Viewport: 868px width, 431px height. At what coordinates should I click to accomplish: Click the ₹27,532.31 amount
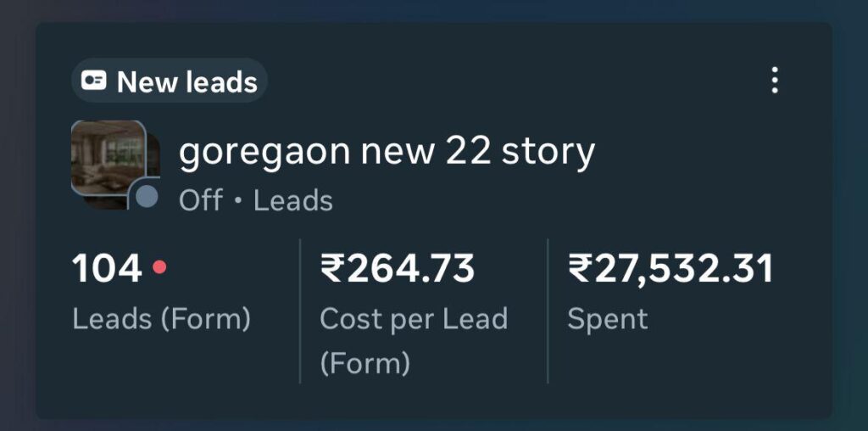coord(670,270)
